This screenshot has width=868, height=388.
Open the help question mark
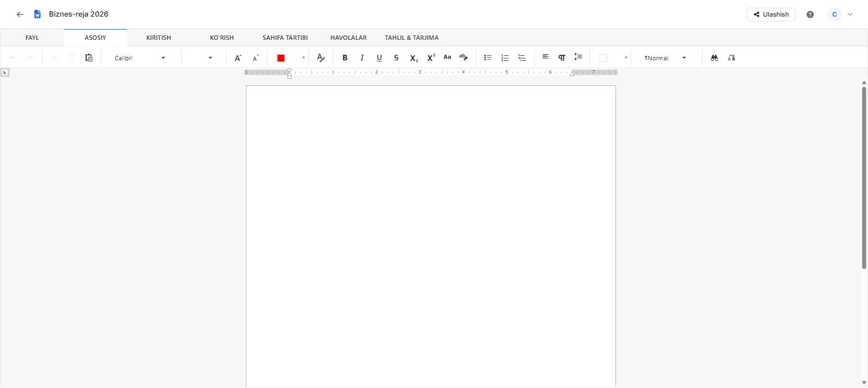[x=810, y=14]
